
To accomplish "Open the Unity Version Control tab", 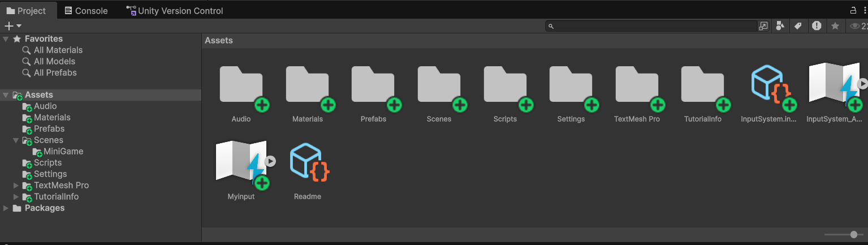I will point(175,11).
